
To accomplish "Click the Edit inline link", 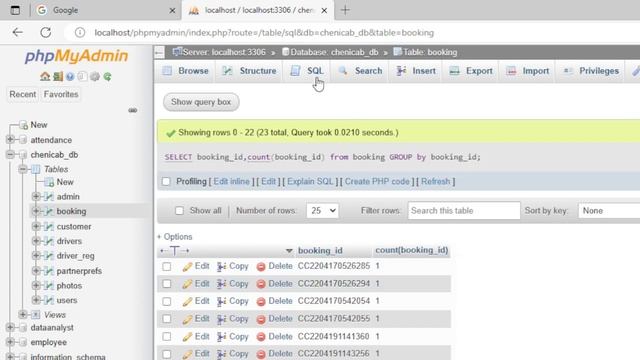I will tap(231, 182).
